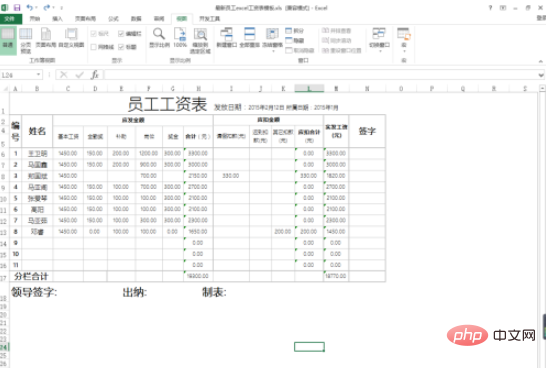Switch to the Home (开始) tab
Image resolution: width=546 pixels, height=368 pixels.
pyautogui.click(x=35, y=18)
